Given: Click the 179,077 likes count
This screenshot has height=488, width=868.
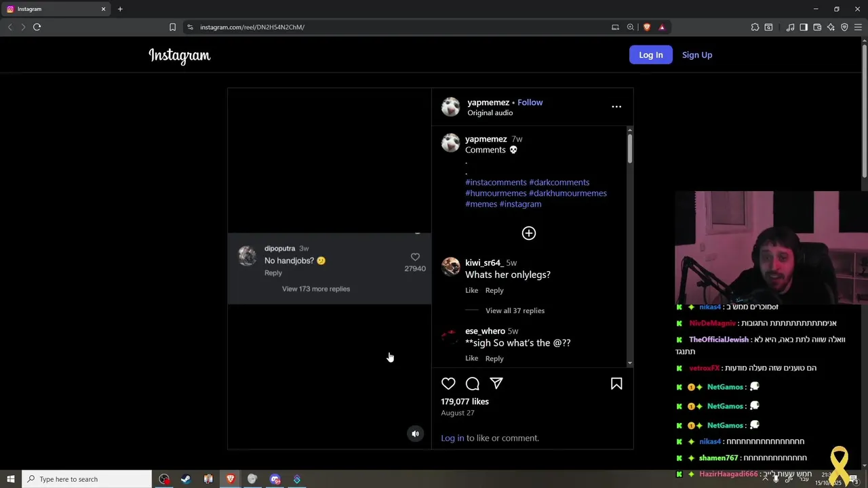Looking at the screenshot, I should 465,401.
